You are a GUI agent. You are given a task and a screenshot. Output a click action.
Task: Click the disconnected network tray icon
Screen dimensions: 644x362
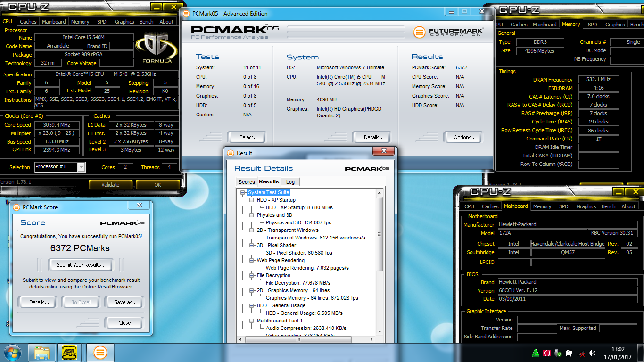point(581,353)
